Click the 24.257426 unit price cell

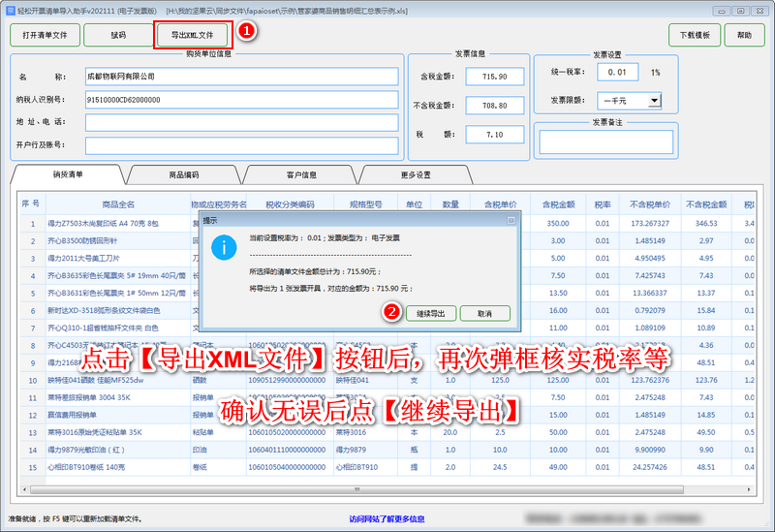click(650, 467)
